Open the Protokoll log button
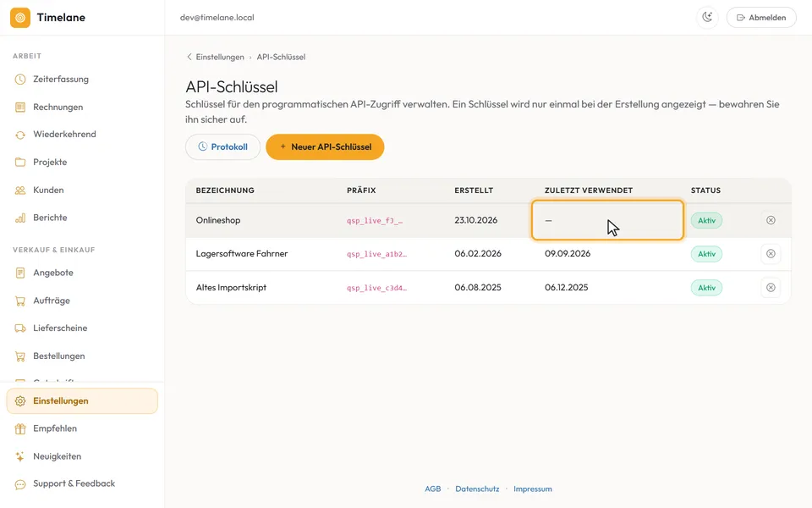The height and width of the screenshot is (508, 812). (x=222, y=147)
